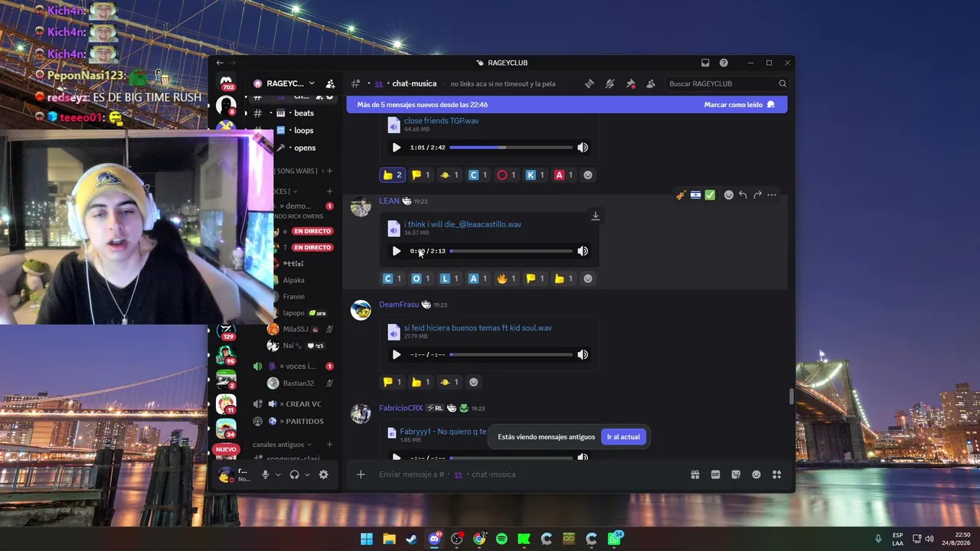Viewport: 980px width, 551px height.
Task: Collapse the canales antiguos category
Action: pos(282,445)
